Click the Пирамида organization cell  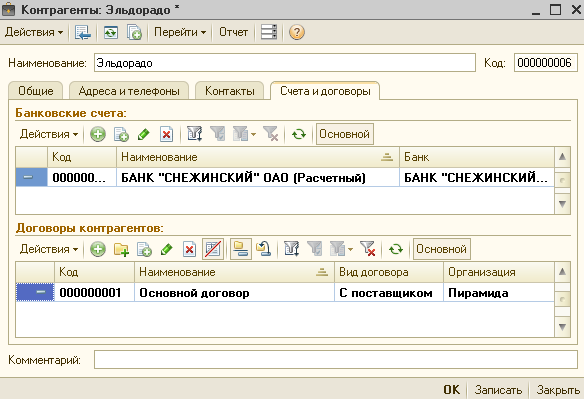coord(499,293)
